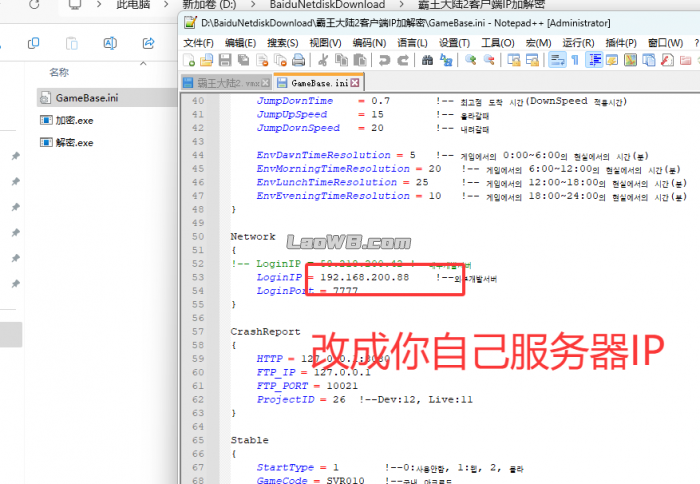This screenshot has height=484, width=700.
Task: Cut selection with the scissors icon
Action: tap(323, 60)
